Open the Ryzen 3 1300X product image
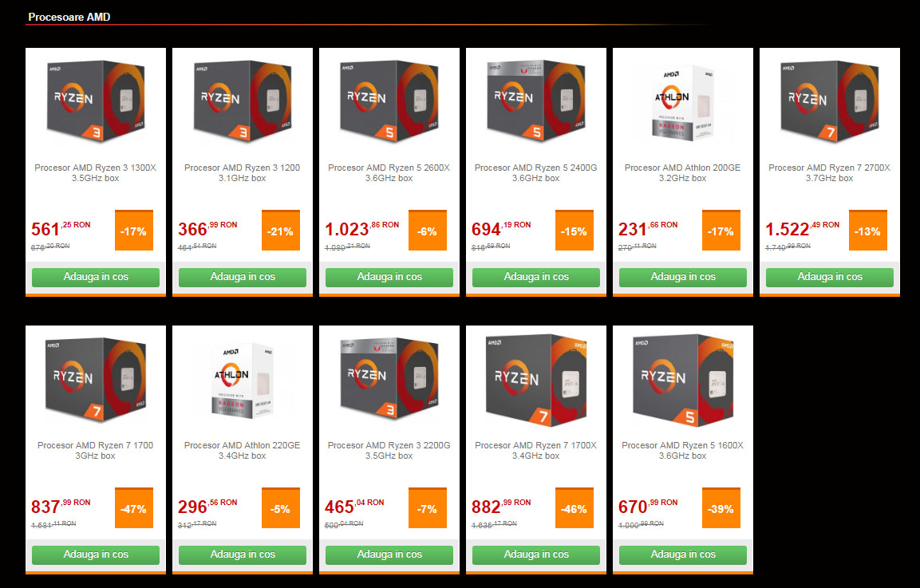This screenshot has width=920, height=588. 96,101
